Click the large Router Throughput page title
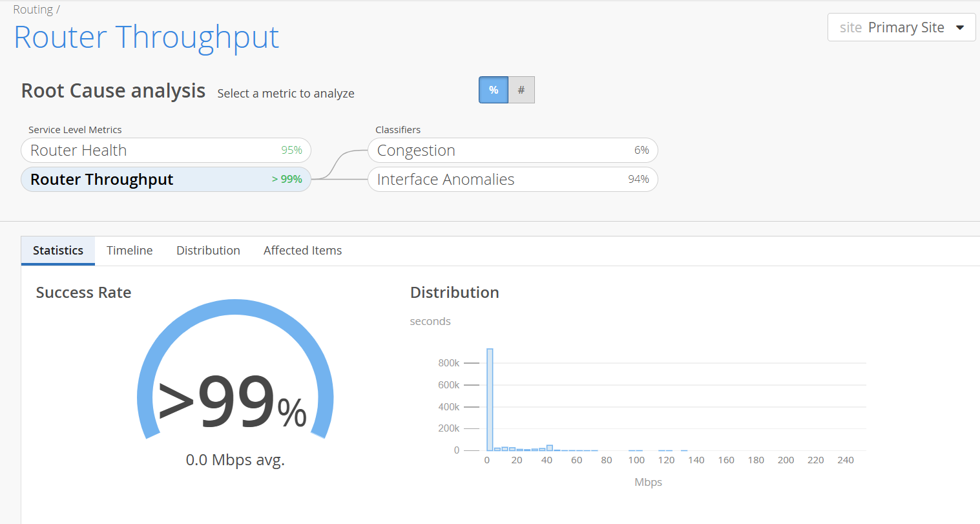Screen dimensions: 980x524 tap(147, 37)
